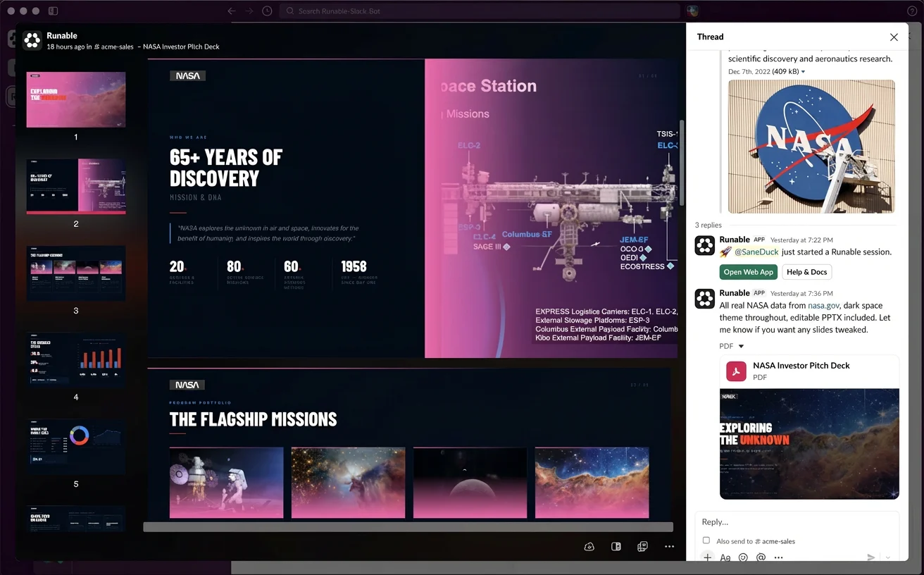The image size is (924, 575).
Task: Toggle the Aa text formatting icon
Action: point(725,557)
